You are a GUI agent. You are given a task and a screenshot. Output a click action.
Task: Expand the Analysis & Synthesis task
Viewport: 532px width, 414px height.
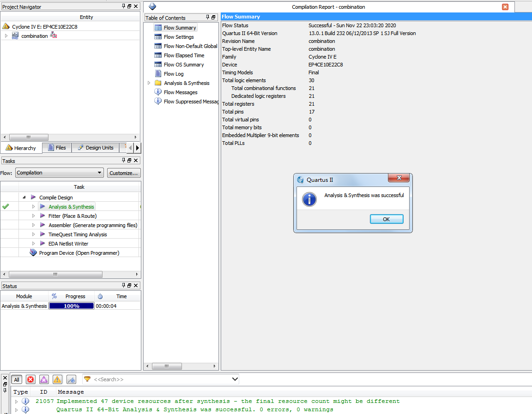(33, 206)
